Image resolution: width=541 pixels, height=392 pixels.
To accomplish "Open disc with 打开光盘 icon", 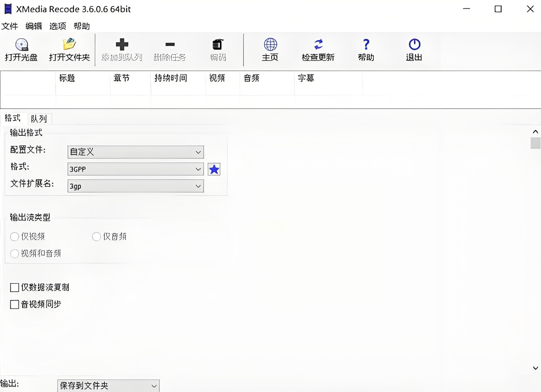I will pyautogui.click(x=21, y=45).
